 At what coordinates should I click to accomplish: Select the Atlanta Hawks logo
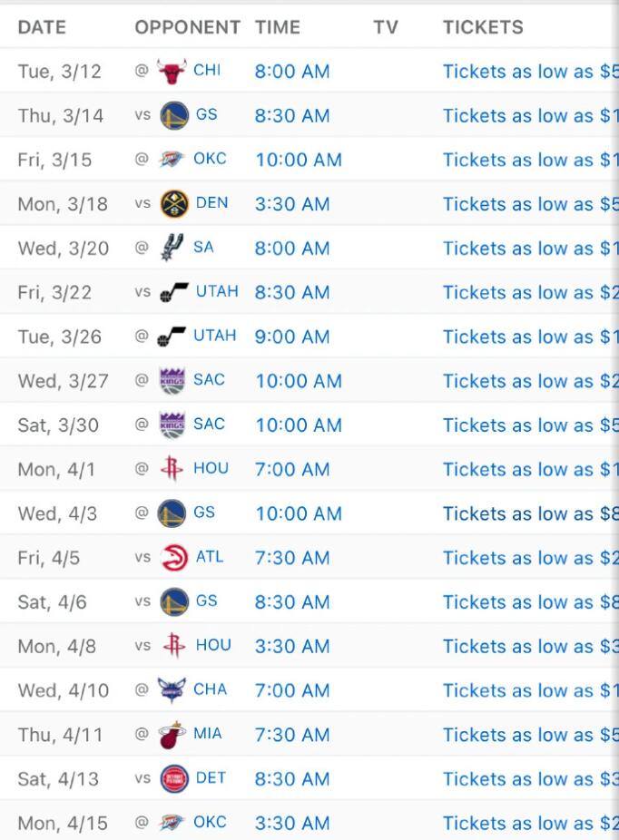tap(174, 558)
